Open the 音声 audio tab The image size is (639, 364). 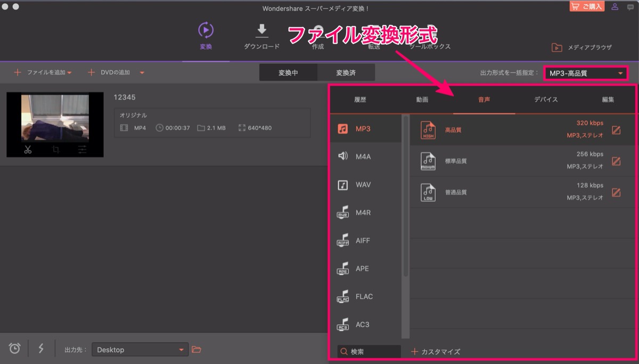pyautogui.click(x=484, y=100)
